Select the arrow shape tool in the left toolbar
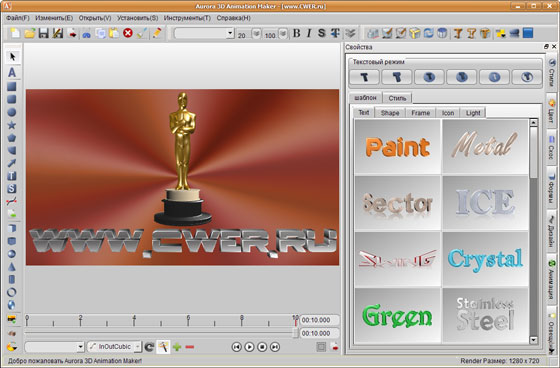 (x=11, y=163)
